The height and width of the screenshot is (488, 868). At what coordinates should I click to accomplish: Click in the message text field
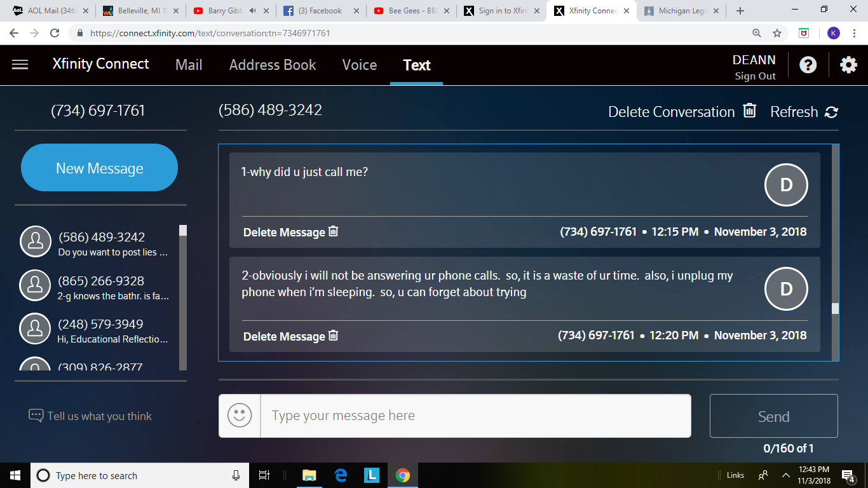[x=475, y=416]
